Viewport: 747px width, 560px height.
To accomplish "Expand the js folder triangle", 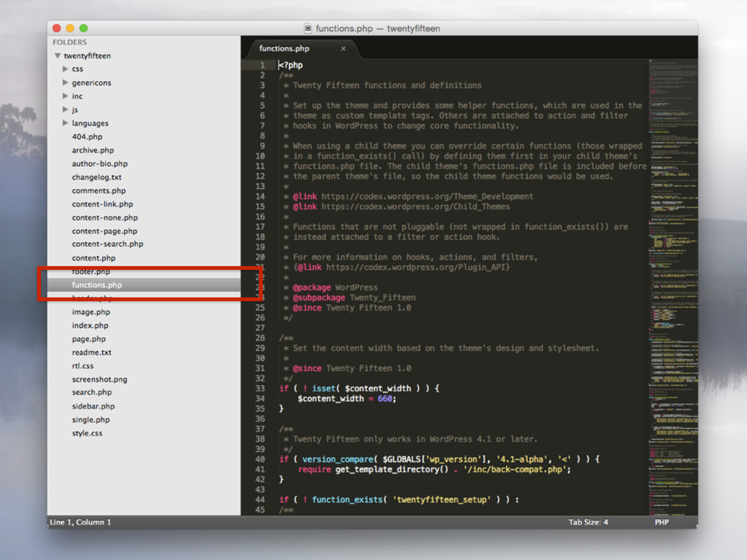I will pos(66,109).
